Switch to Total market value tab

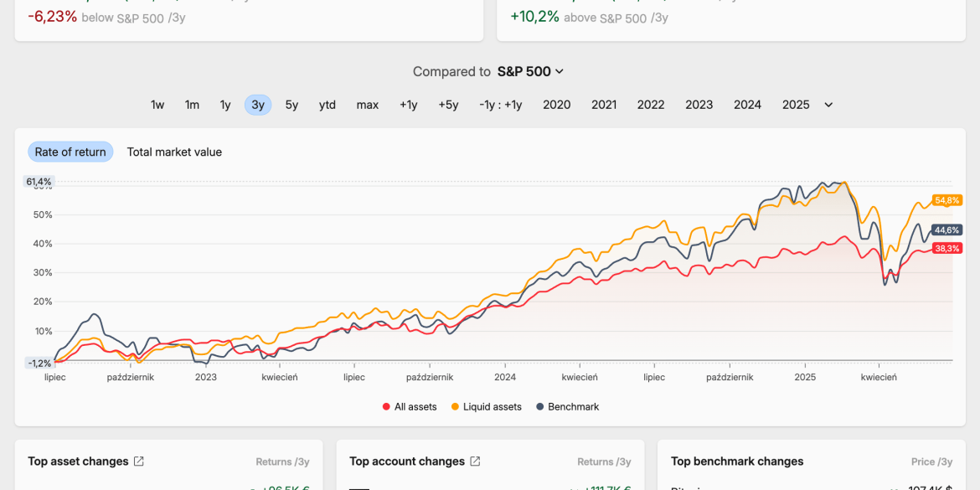[x=174, y=152]
